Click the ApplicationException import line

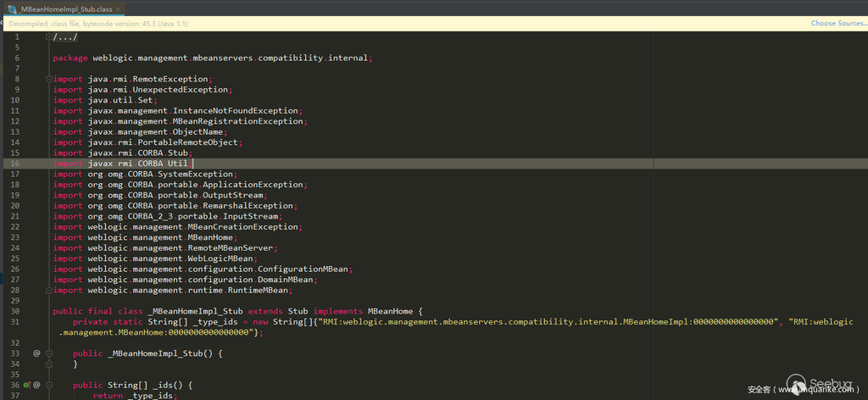181,184
